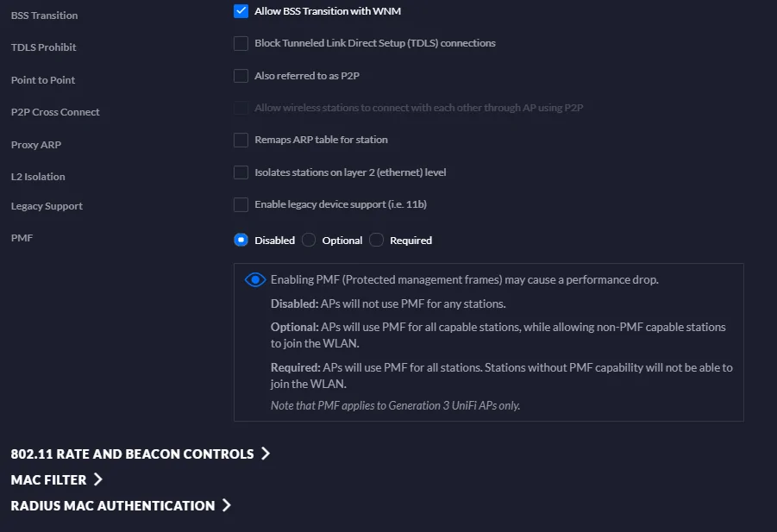Enable Block Tunneled Link Direct Setup checkbox

[x=241, y=44]
